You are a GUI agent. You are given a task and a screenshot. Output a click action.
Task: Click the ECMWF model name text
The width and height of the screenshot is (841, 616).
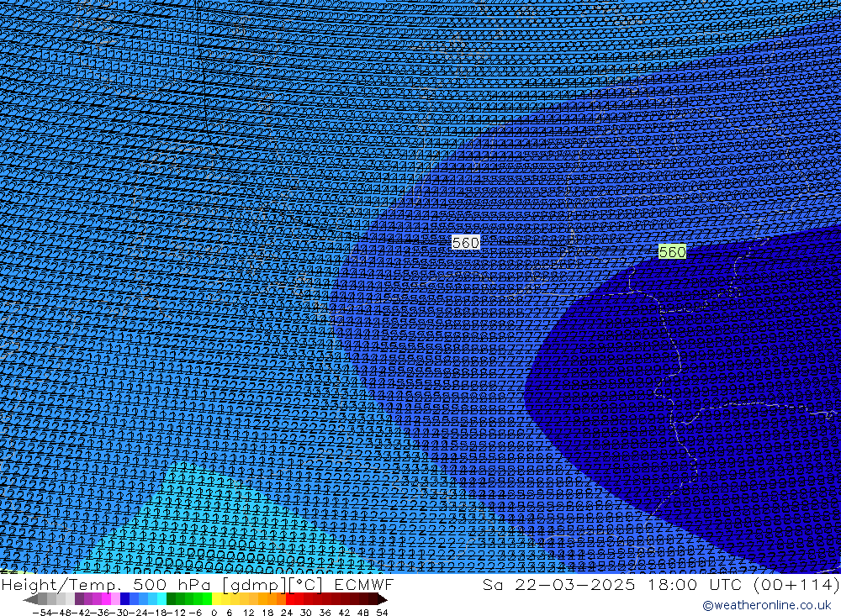364,584
